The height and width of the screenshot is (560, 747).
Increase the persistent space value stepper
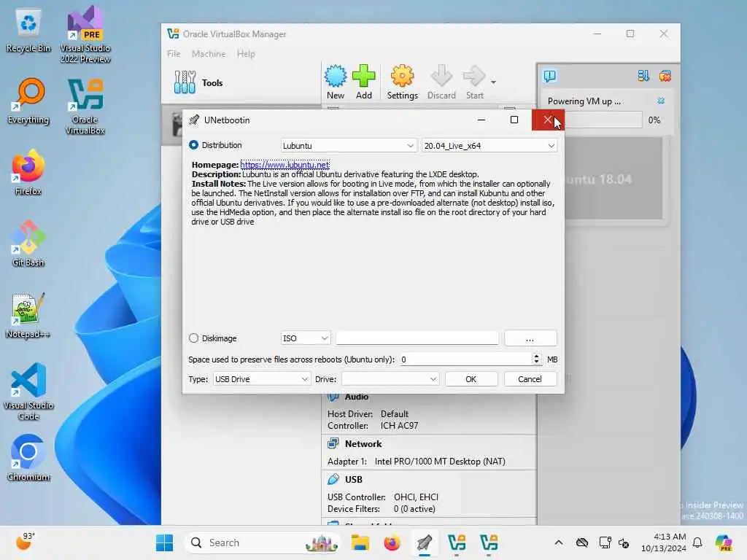pos(536,356)
